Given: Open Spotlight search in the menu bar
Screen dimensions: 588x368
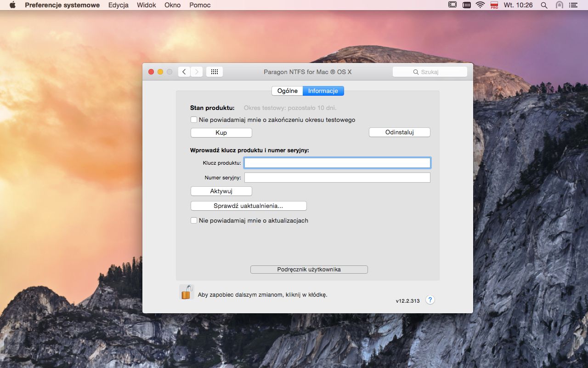Looking at the screenshot, I should [544, 5].
